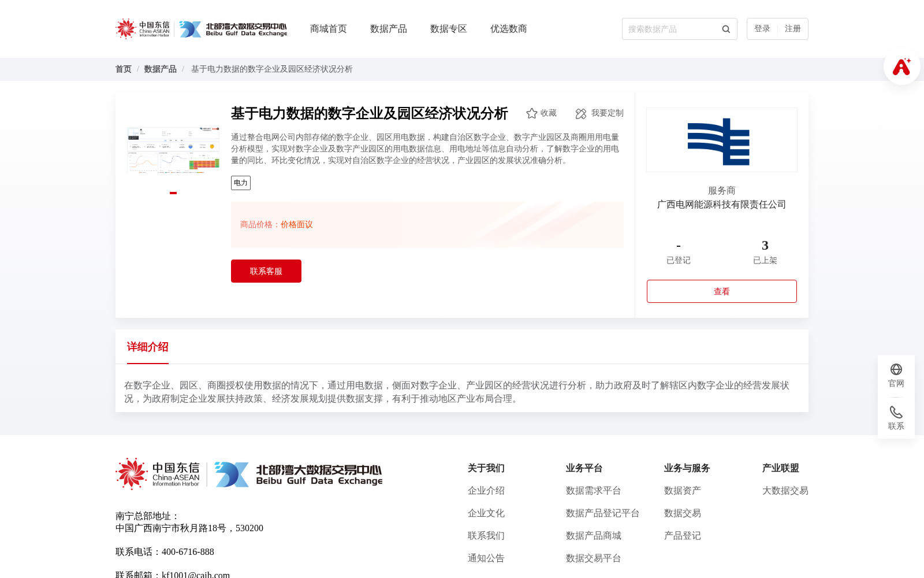Click the 业务与服务 footer heading
The height and width of the screenshot is (578, 924).
point(687,468)
